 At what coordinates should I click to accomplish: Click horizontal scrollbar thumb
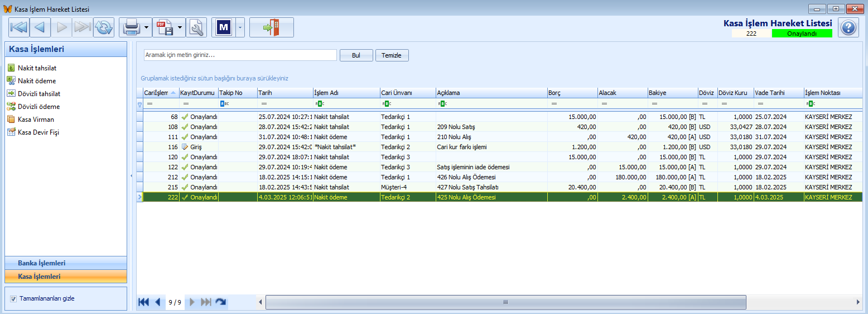pyautogui.click(x=506, y=302)
